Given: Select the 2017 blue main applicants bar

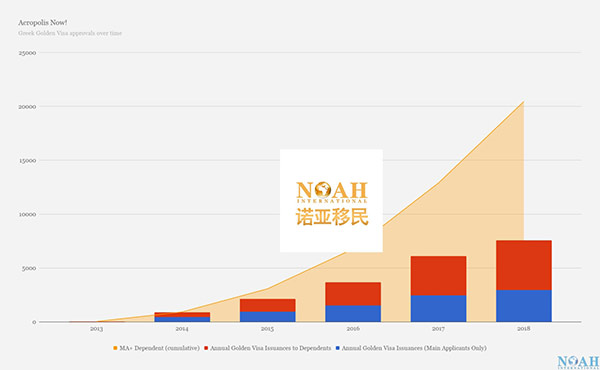Looking at the screenshot, I should [x=438, y=308].
